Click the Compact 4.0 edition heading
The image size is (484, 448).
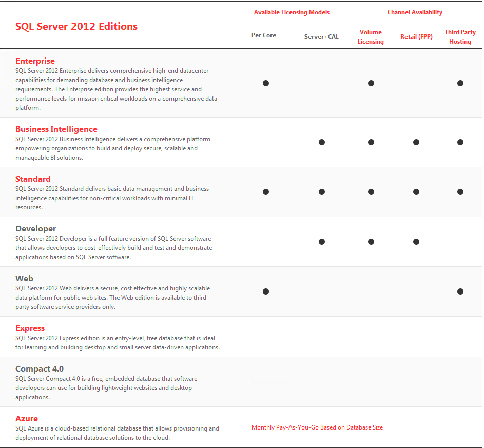click(39, 368)
